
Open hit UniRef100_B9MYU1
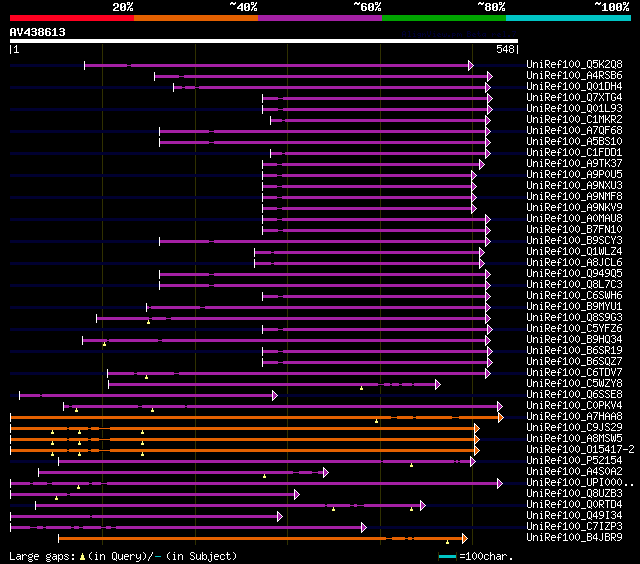click(x=574, y=306)
